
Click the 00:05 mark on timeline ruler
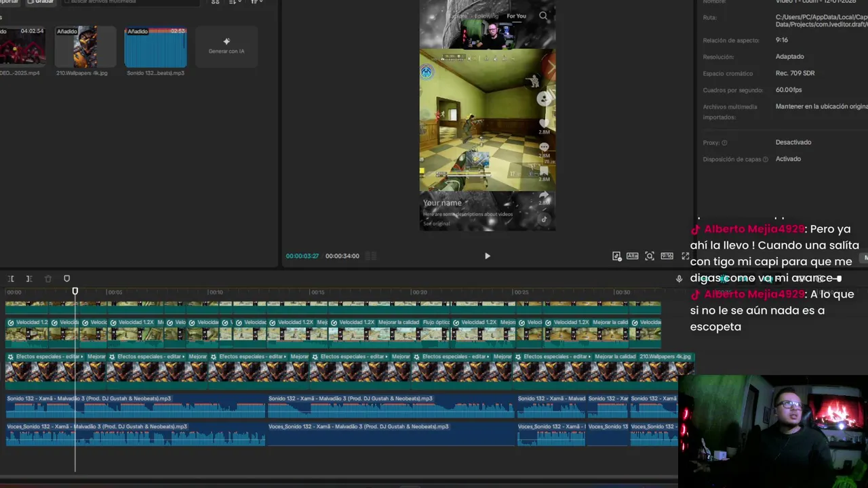coord(115,292)
